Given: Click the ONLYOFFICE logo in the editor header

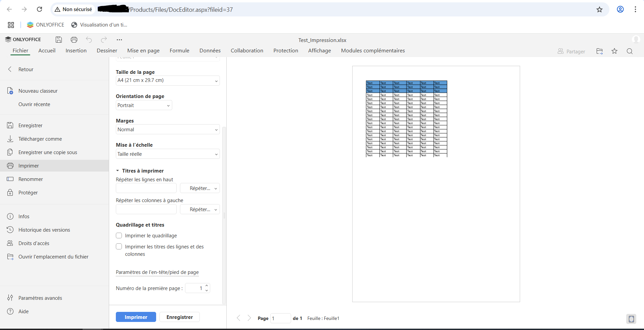Looking at the screenshot, I should click(23, 39).
